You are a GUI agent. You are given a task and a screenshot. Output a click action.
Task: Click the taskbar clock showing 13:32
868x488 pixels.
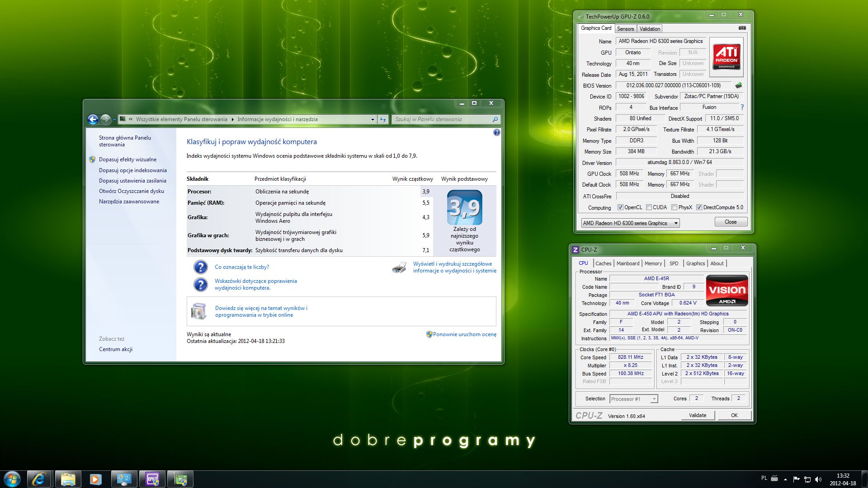coord(843,479)
